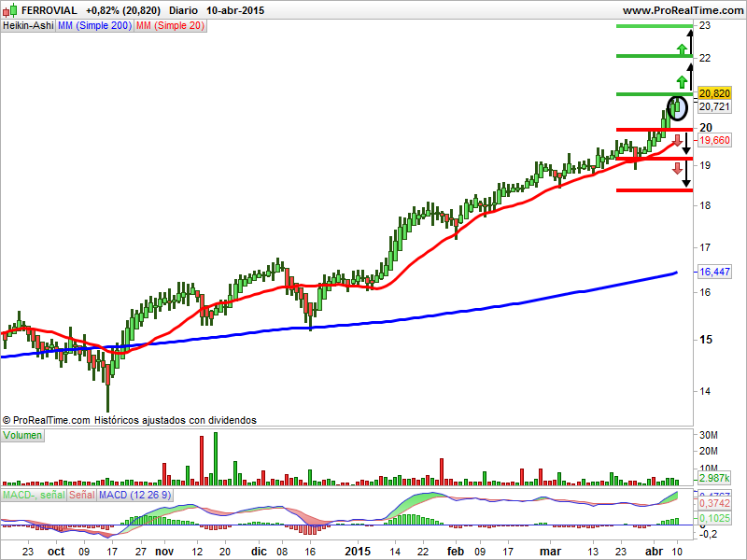747x560 pixels.
Task: Click the Diario timeframe text
Action: (183, 10)
